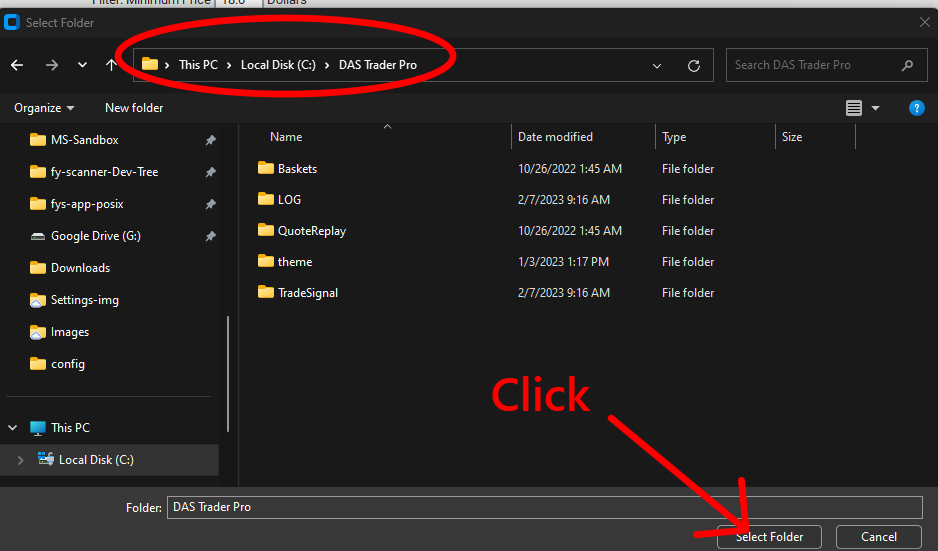Open Images folder in sidebar

point(69,332)
